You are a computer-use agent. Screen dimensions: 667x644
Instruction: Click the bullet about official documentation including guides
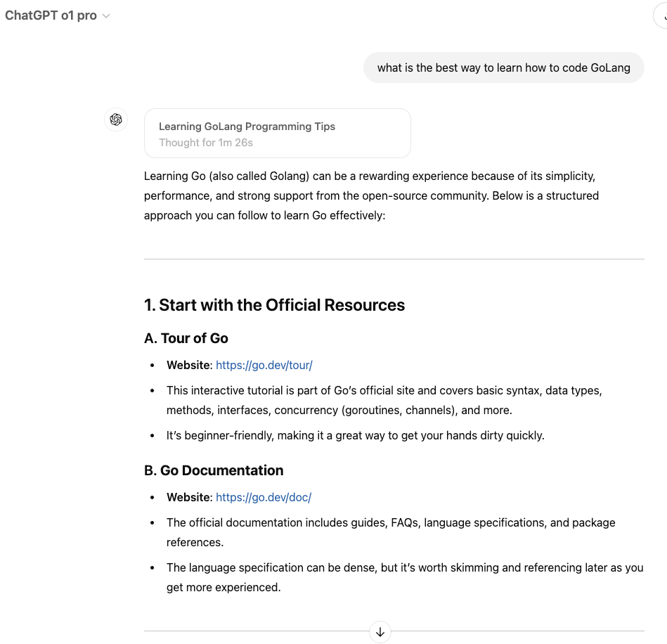tap(391, 532)
